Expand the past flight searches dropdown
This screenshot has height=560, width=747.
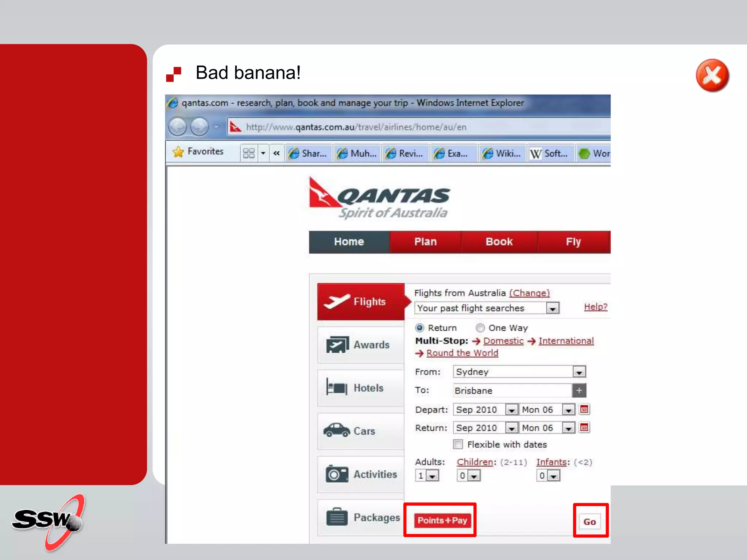553,309
